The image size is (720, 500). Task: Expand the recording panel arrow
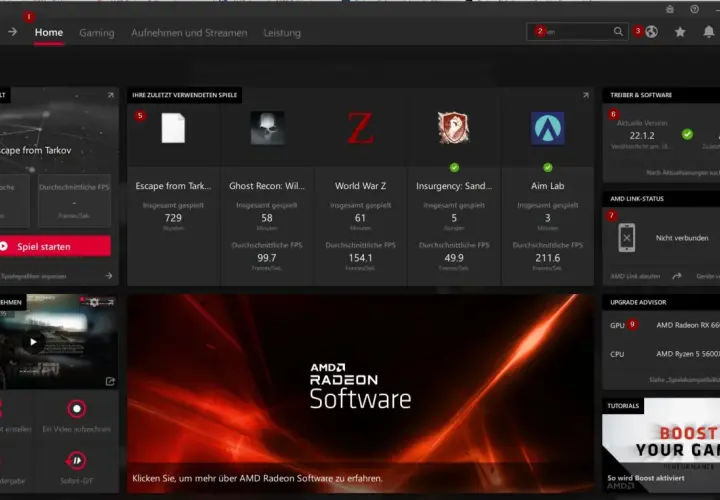tap(111, 302)
